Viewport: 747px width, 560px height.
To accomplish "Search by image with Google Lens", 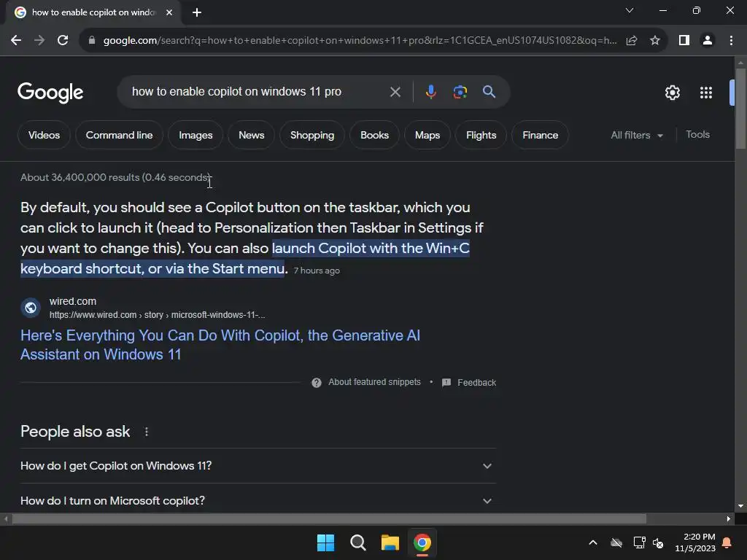I will [x=460, y=92].
